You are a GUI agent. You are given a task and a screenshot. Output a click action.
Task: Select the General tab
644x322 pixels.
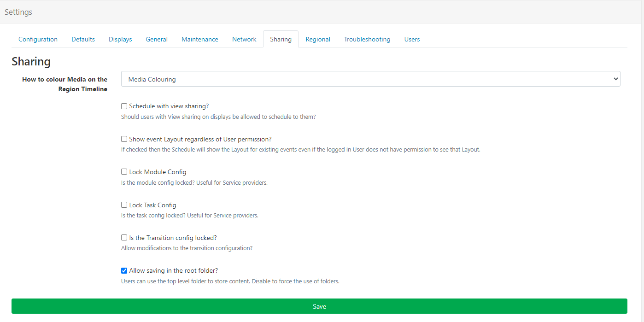[x=157, y=39]
